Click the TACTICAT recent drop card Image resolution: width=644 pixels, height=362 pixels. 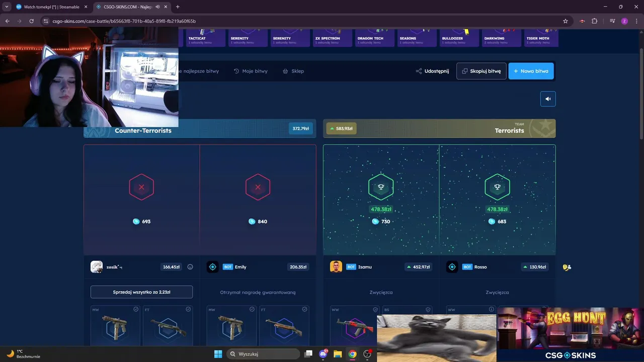[205, 38]
